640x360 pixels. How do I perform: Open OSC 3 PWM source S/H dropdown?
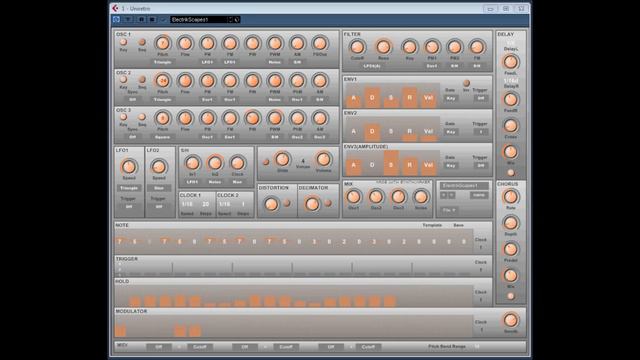(275, 137)
